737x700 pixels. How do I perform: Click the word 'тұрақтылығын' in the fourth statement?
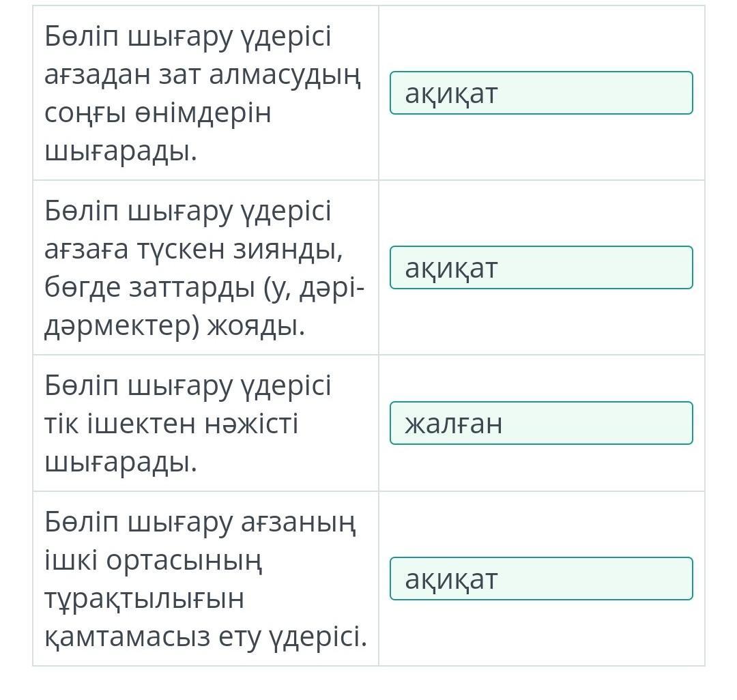click(144, 600)
